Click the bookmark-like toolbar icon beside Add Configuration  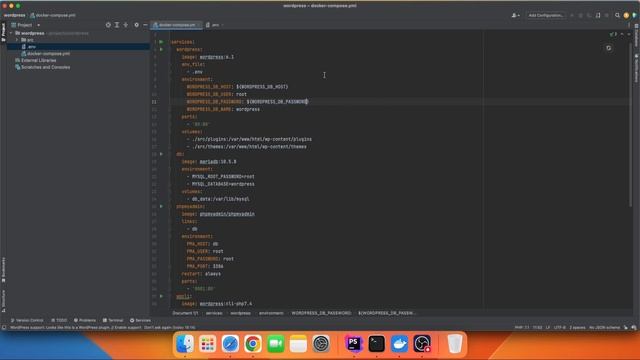[x=598, y=15]
